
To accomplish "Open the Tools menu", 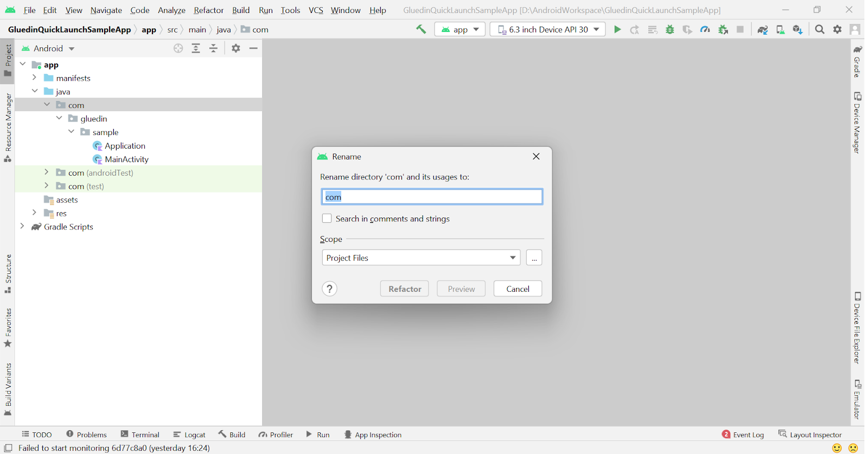I will [x=290, y=10].
